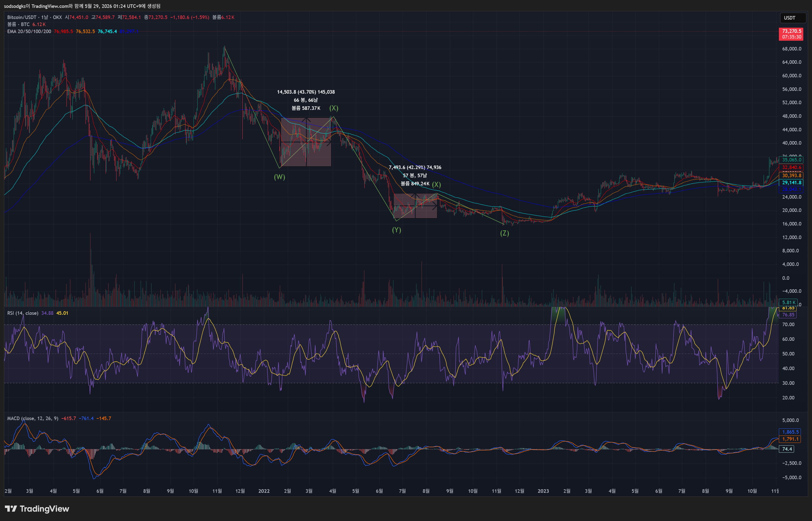Click the (Y) wave label
Screen dimensions: 812x521
point(396,230)
